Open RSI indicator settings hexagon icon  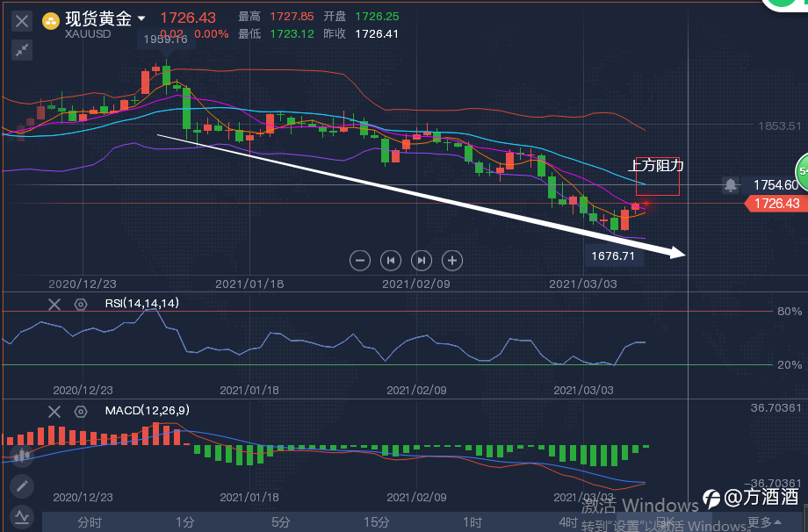point(81,305)
